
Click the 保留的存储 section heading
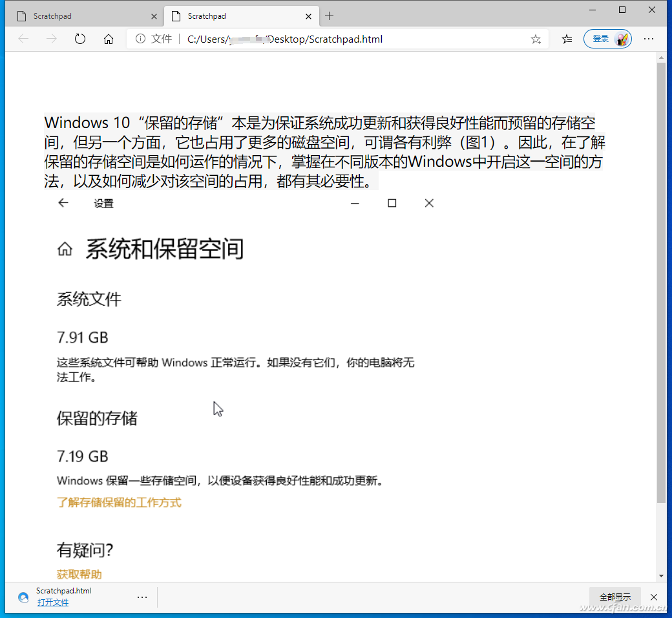click(97, 418)
